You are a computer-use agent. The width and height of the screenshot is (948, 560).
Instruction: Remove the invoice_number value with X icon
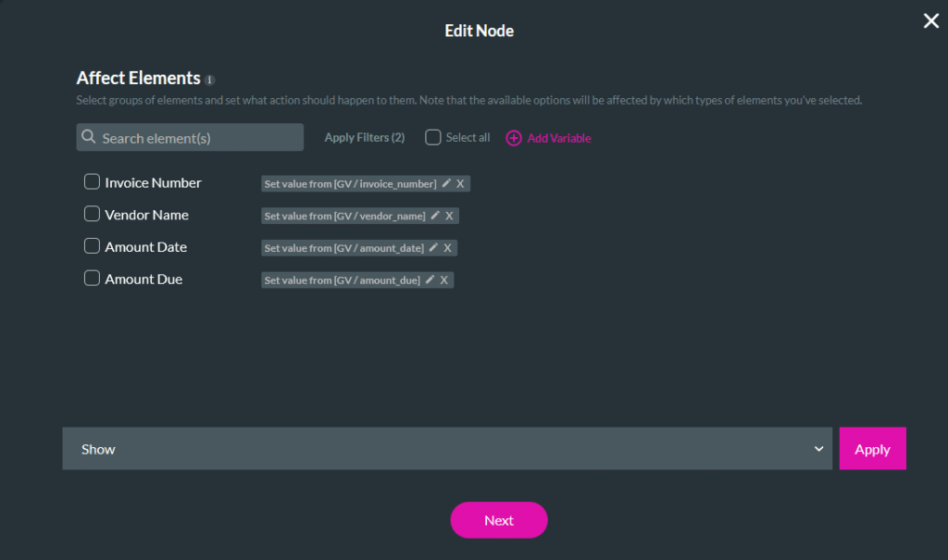click(460, 183)
